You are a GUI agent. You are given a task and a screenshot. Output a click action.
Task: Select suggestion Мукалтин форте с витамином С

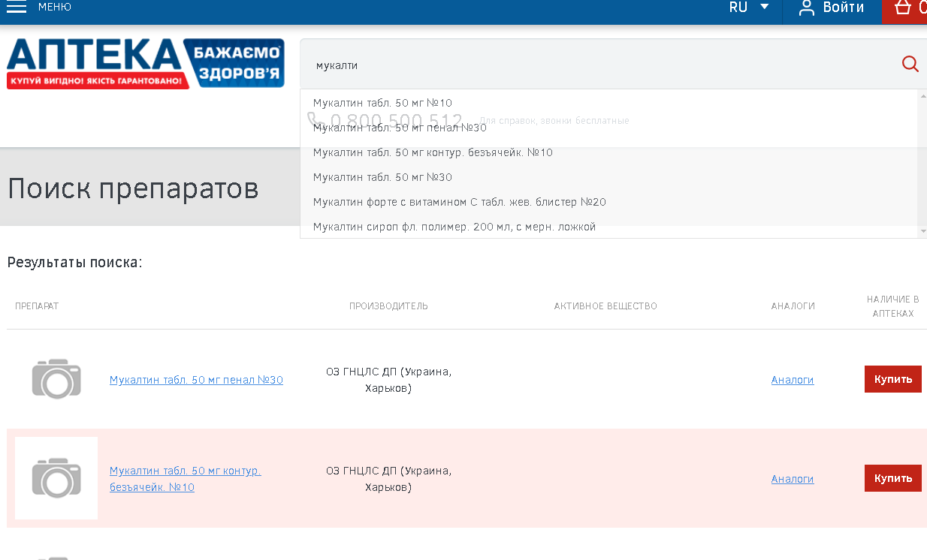pyautogui.click(x=459, y=202)
